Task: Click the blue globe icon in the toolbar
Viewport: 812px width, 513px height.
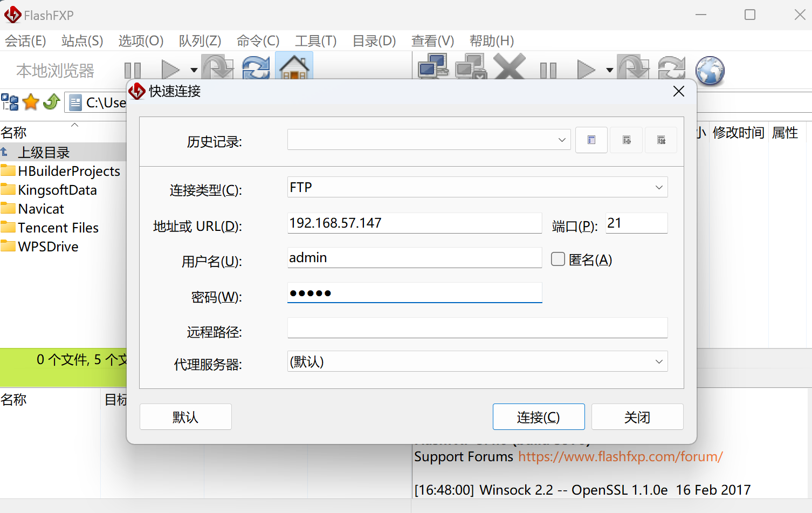Action: [x=710, y=71]
